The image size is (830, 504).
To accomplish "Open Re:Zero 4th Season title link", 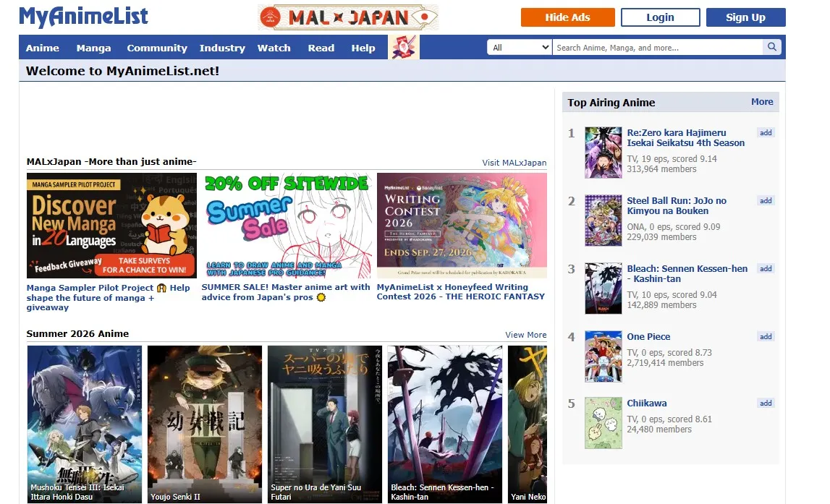I will pos(685,137).
